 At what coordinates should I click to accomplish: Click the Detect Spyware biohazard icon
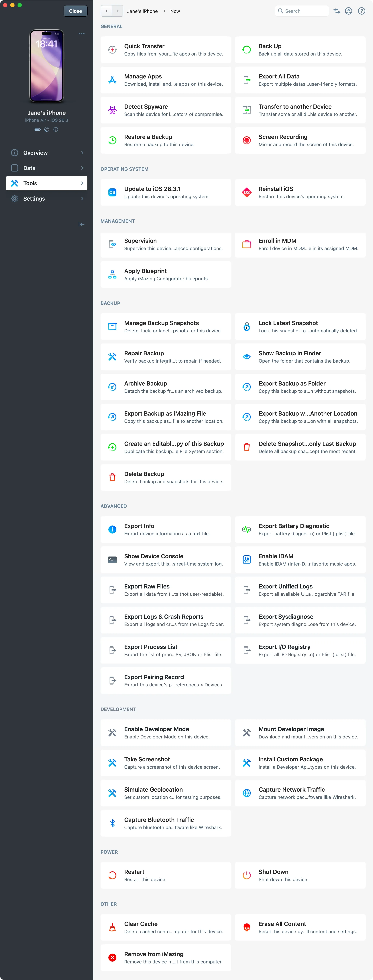pyautogui.click(x=112, y=110)
